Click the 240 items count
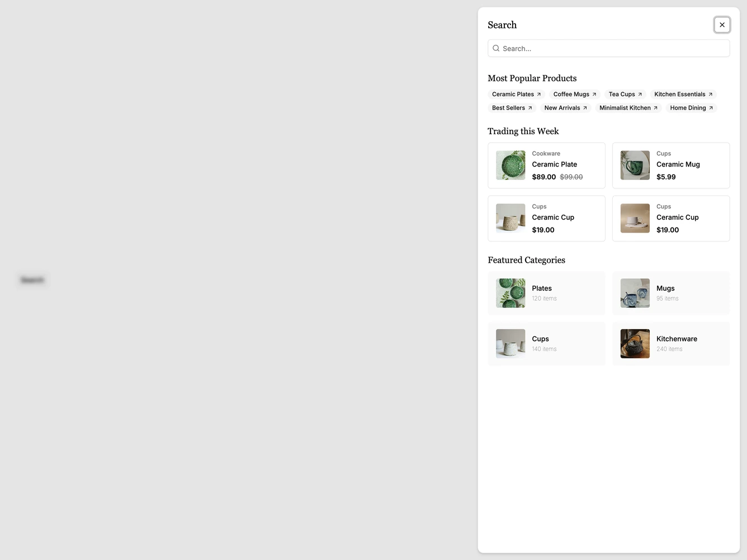The width and height of the screenshot is (747, 560). click(669, 349)
